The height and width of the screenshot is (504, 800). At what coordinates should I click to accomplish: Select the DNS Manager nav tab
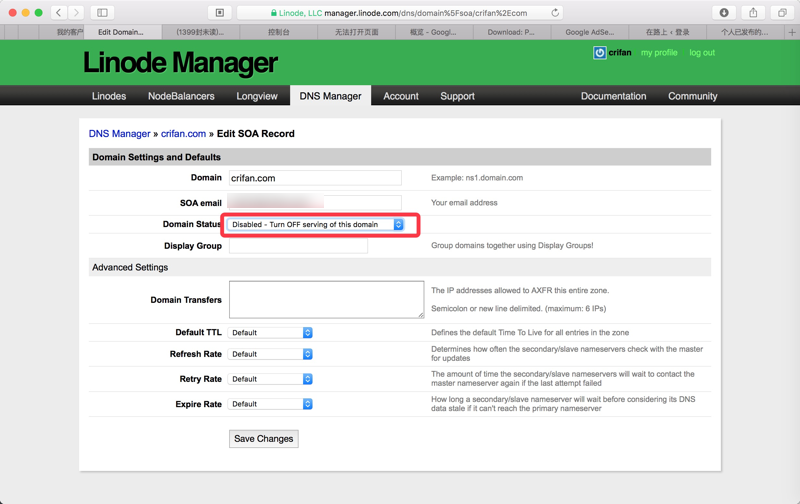pyautogui.click(x=330, y=96)
